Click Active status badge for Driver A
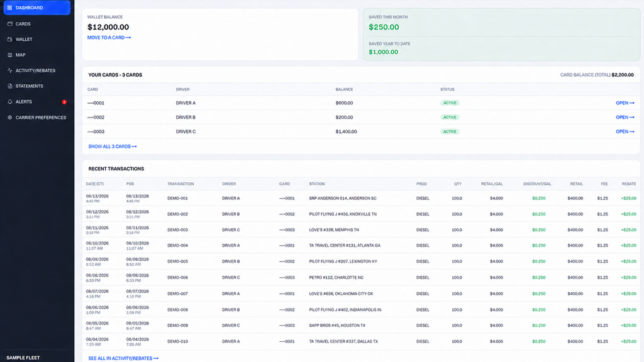 450,103
